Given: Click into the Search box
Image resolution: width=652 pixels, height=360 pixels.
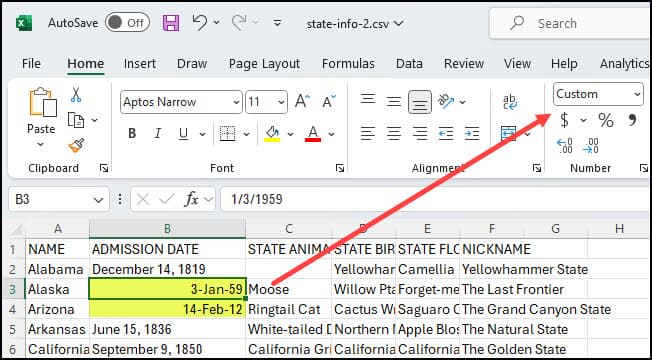Looking at the screenshot, I should pos(570,23).
